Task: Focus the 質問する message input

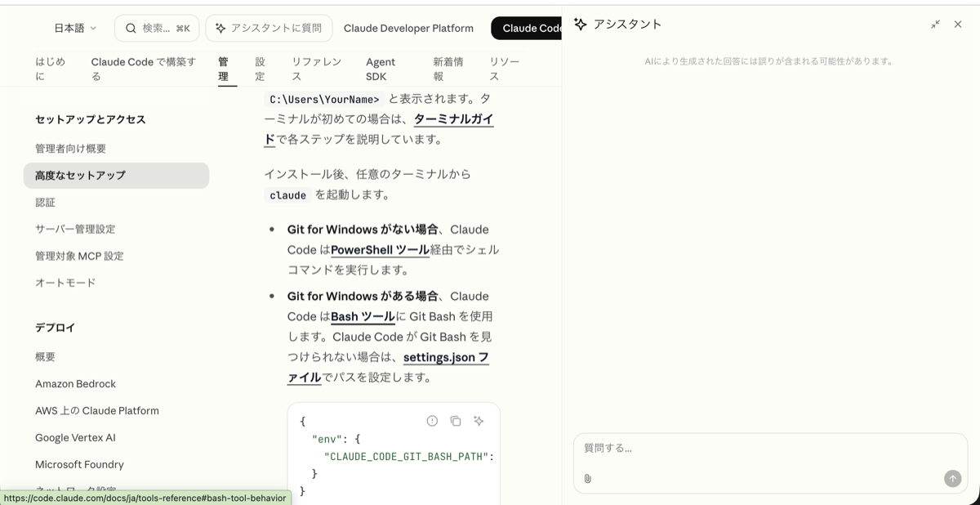Action: (770, 449)
